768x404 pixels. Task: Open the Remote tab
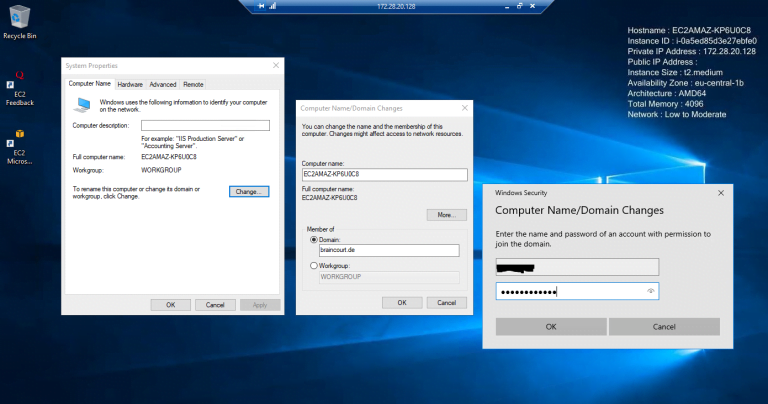[x=193, y=85]
